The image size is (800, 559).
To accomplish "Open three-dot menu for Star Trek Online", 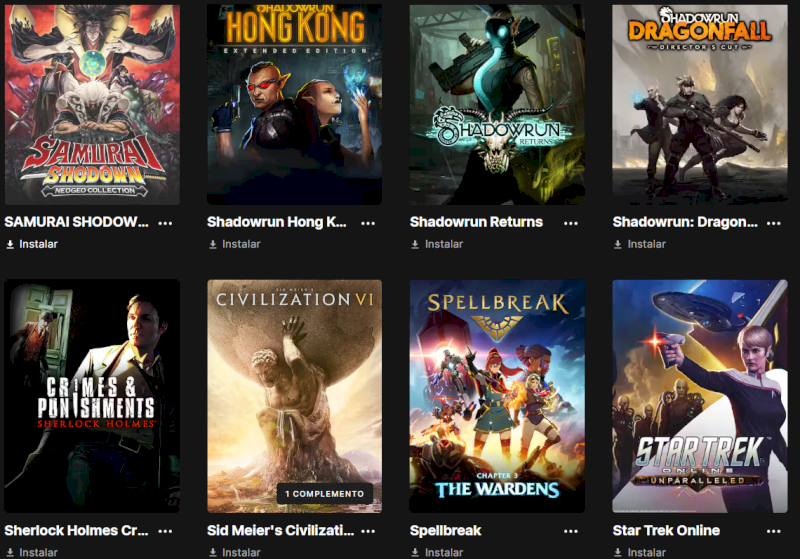I will point(773,531).
